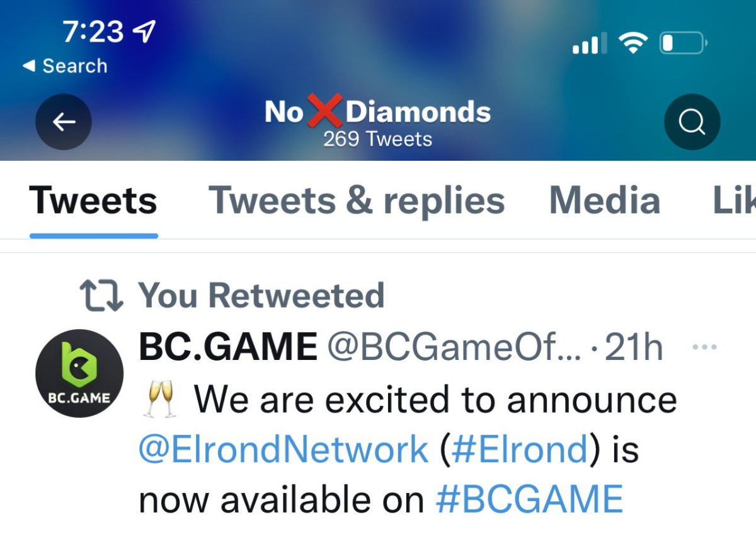Open tweet's three-dot more options menu
The height and width of the screenshot is (539, 756).
point(704,347)
